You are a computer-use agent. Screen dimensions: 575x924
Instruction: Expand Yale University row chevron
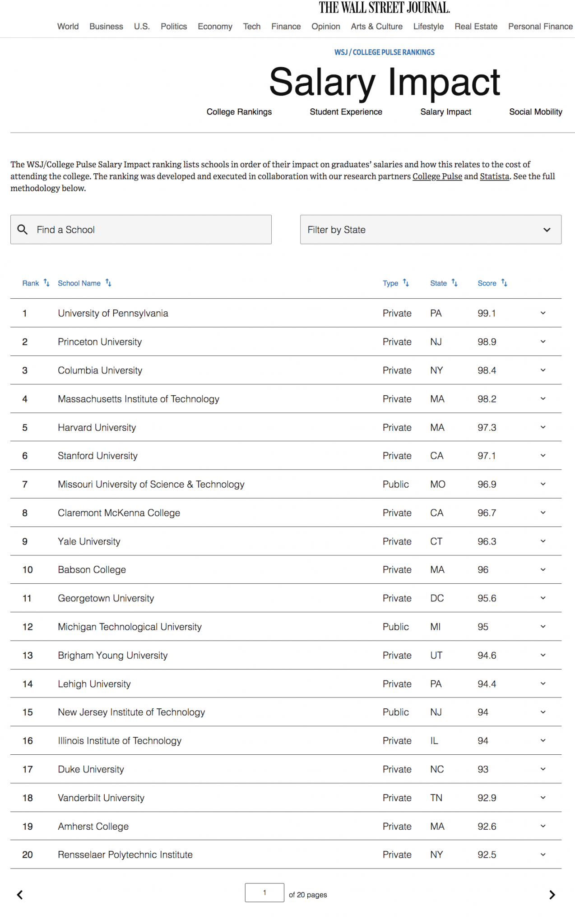[543, 541]
